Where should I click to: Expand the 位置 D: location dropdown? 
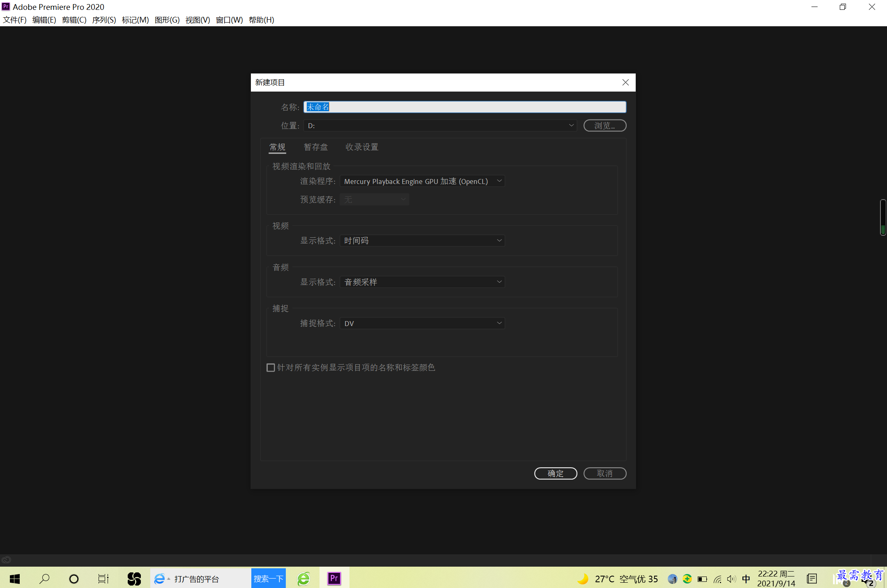click(440, 126)
